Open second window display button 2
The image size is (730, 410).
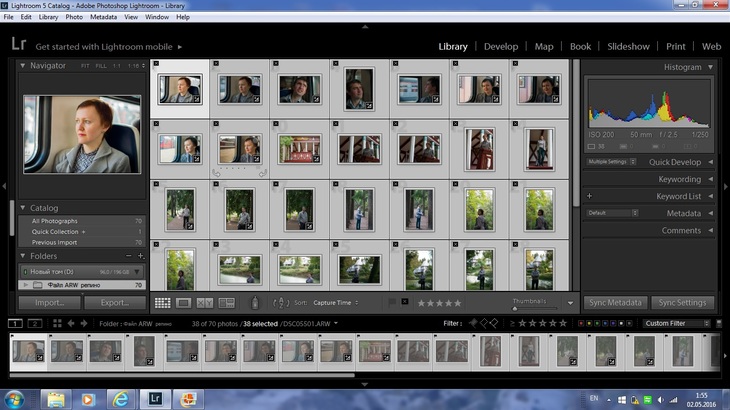tap(35, 323)
